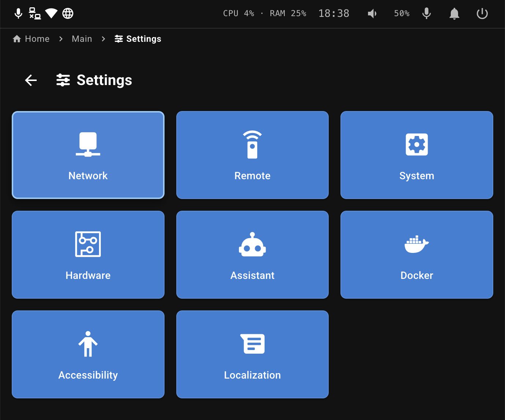505x420 pixels.
Task: Go back using the left arrow
Action: click(31, 80)
